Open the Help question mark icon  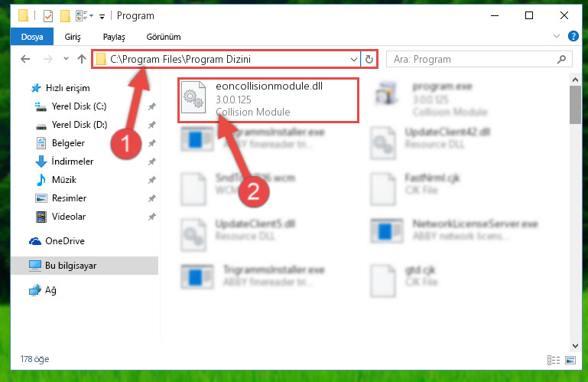(573, 36)
